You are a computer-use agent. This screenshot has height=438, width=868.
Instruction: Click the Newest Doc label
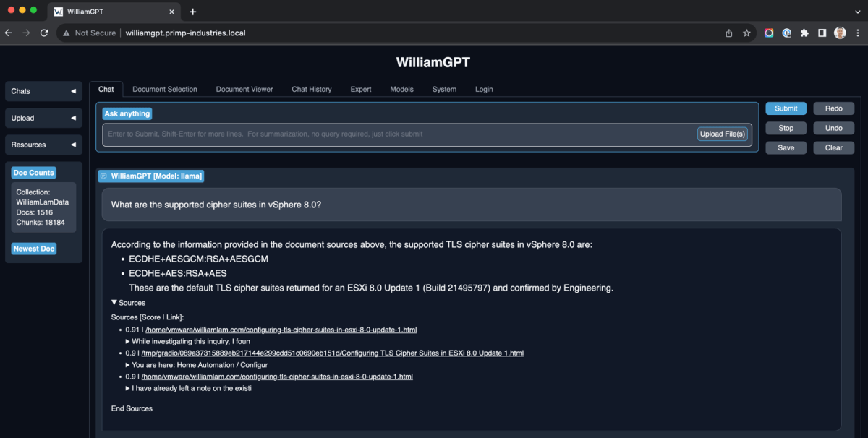(x=34, y=249)
